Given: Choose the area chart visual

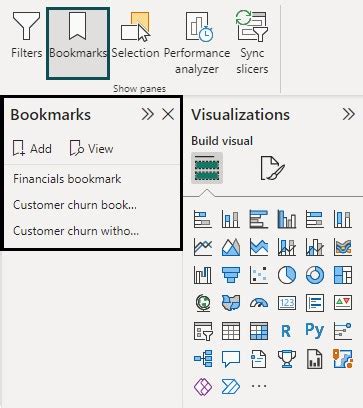Looking at the screenshot, I should pos(231,247).
